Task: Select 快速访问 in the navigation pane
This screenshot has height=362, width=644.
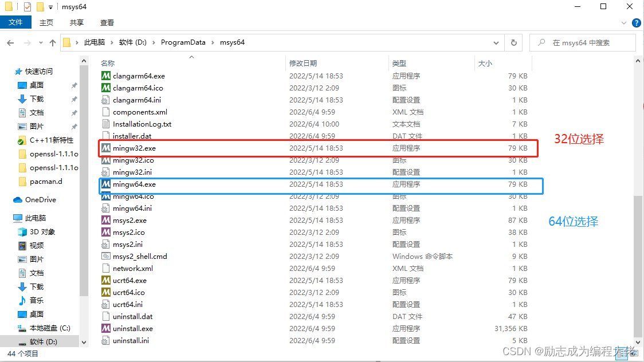Action: point(38,72)
